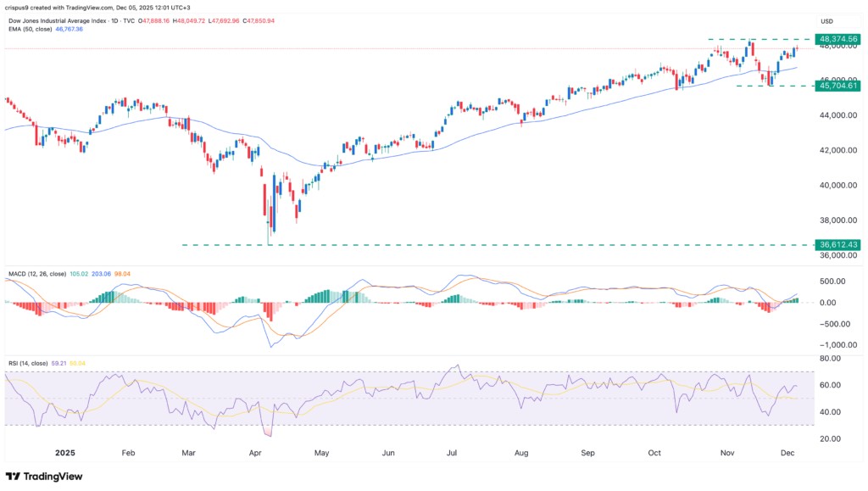The image size is (868, 491).
Task: Click the EMA (50, close) indicator legend
Action: 31,30
